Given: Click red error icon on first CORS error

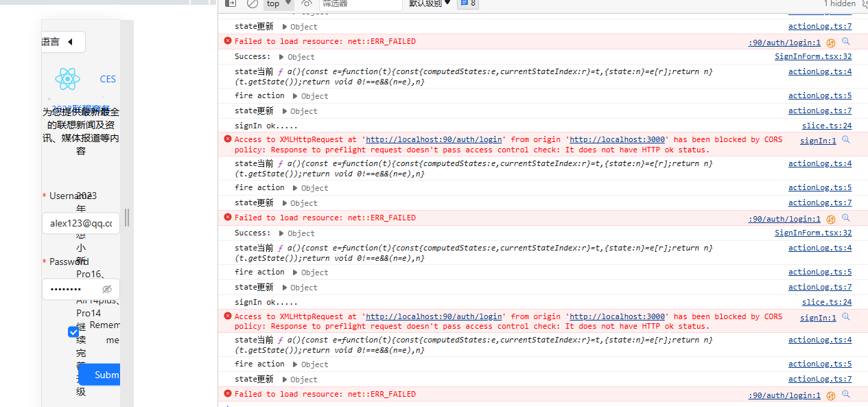Looking at the screenshot, I should click(x=228, y=139).
